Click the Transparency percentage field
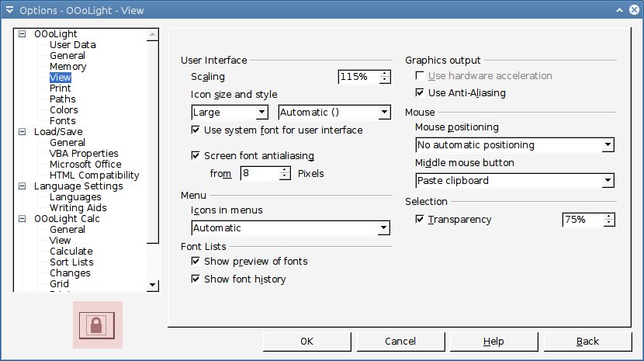Screen dimensions: 644x361 coord(583,220)
